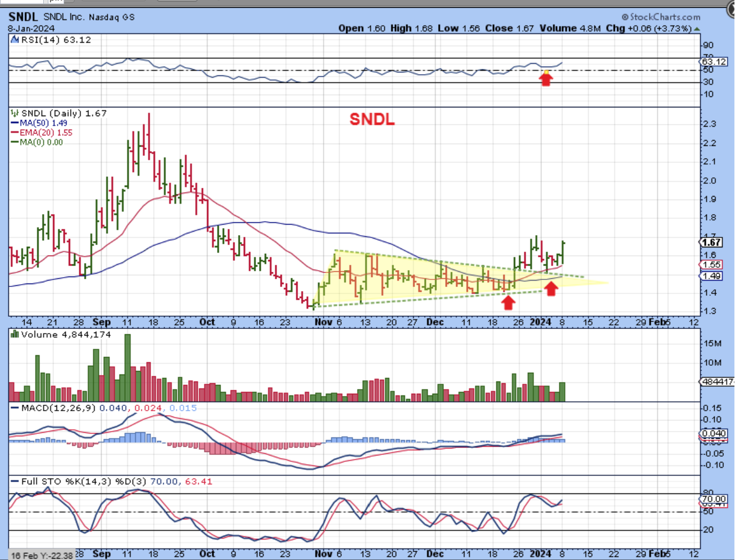Click the 30 level label on RSI axis

click(x=709, y=82)
